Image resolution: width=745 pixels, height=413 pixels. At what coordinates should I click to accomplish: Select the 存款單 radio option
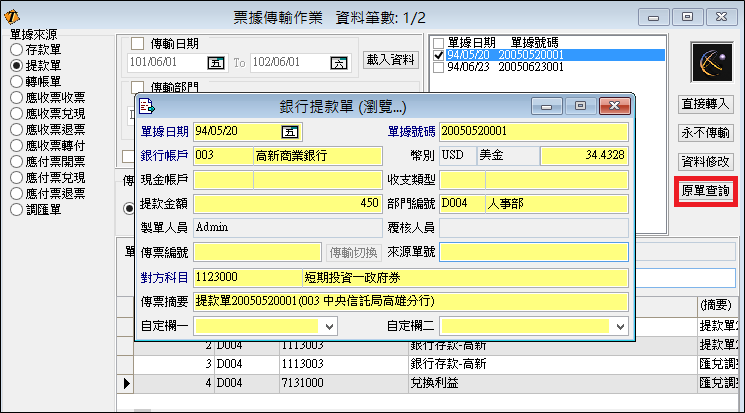click(x=16, y=49)
